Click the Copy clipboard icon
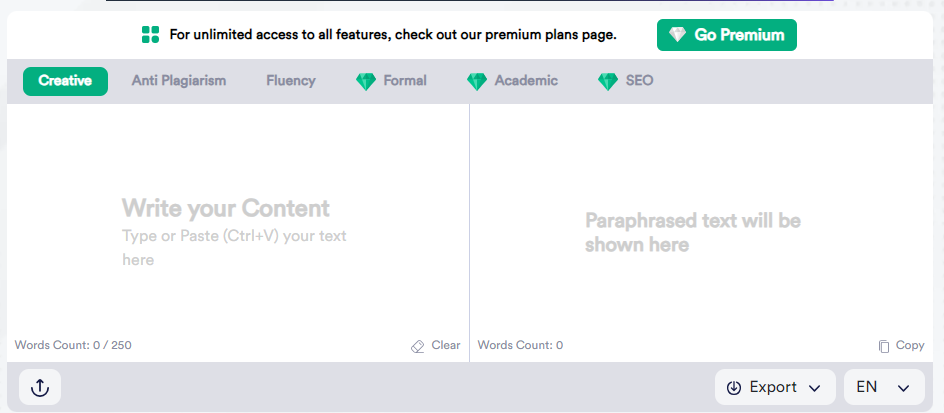This screenshot has width=944, height=413. pyautogui.click(x=884, y=346)
